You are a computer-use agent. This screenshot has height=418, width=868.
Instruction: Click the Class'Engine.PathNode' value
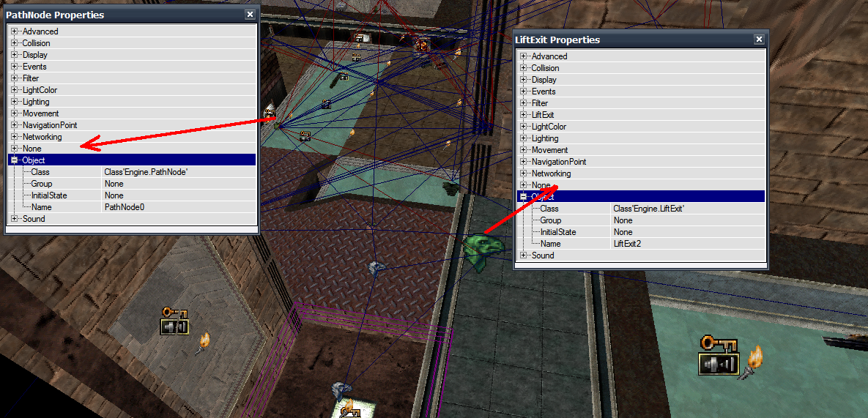tap(179, 172)
